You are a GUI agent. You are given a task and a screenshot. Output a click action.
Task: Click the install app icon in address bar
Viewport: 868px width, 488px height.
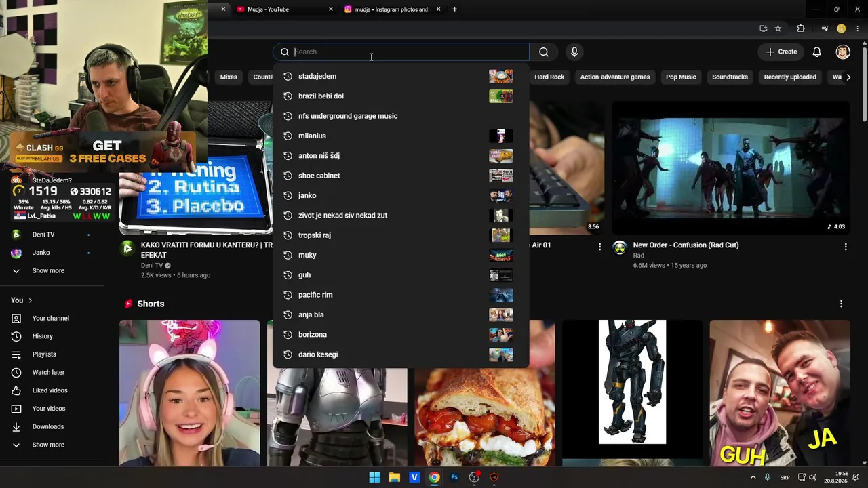coord(763,28)
